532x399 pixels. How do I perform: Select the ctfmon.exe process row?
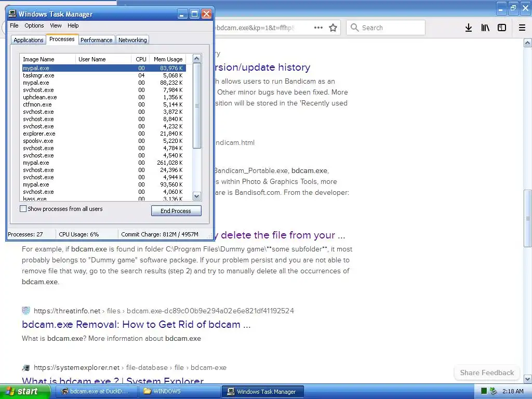click(104, 104)
